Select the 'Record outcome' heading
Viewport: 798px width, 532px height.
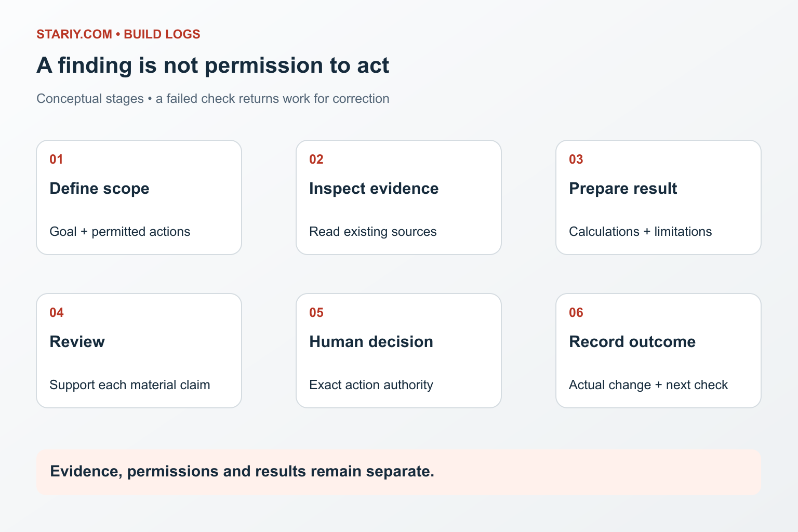[632, 342]
